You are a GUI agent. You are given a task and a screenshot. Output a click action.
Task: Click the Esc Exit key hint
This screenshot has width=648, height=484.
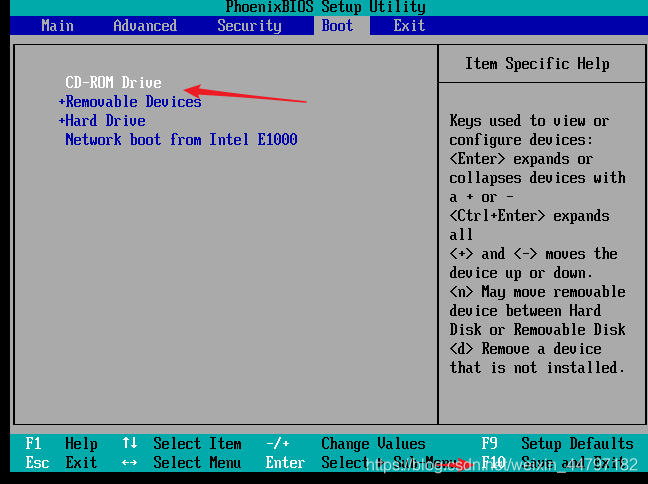point(61,463)
